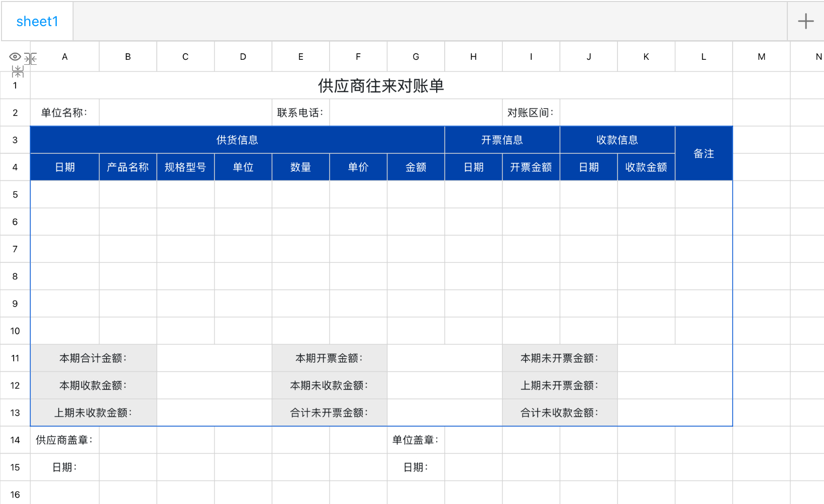
Task: Switch to the sheet1 tab
Action: click(x=37, y=21)
